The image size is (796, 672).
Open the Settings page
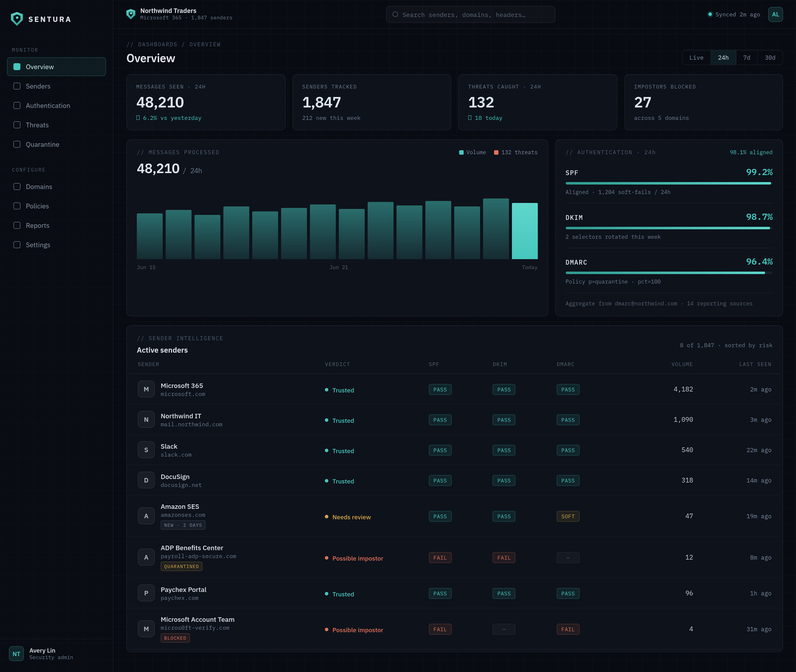pyautogui.click(x=56, y=245)
